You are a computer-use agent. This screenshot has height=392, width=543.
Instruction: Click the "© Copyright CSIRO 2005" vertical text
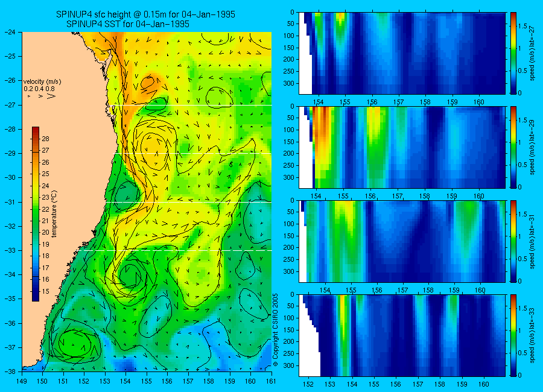(x=276, y=330)
